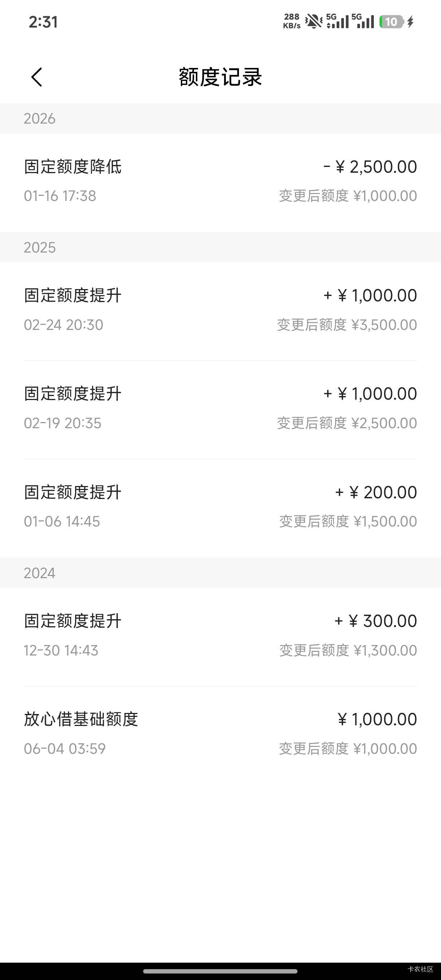Select the 固定额度提升 entry dated 12-30 14:43
The image size is (441, 980).
[x=220, y=635]
